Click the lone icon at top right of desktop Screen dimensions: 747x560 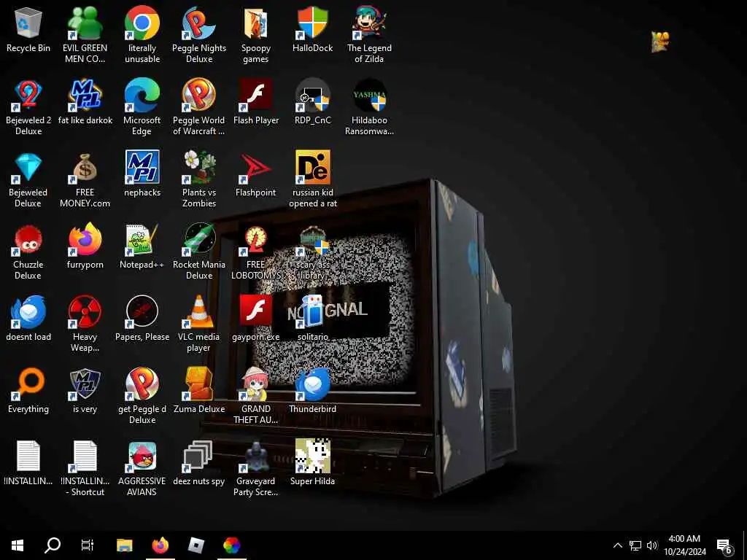(660, 42)
